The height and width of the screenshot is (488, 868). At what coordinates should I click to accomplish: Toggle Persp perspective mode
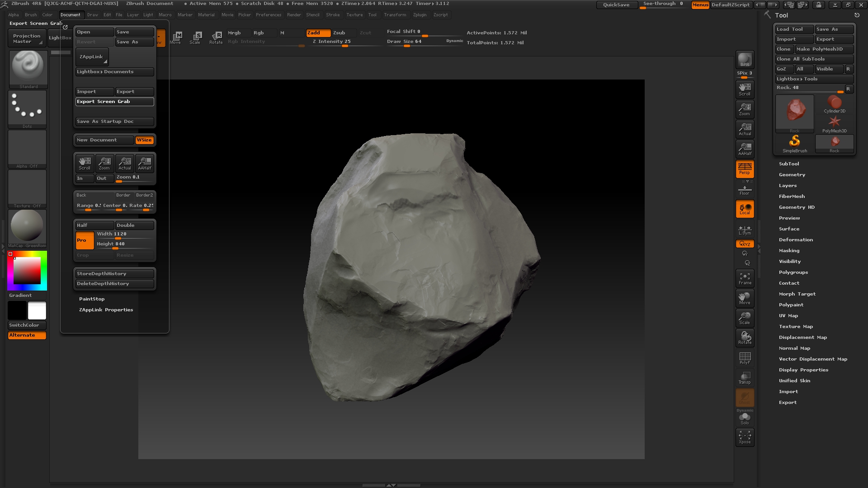pyautogui.click(x=745, y=169)
